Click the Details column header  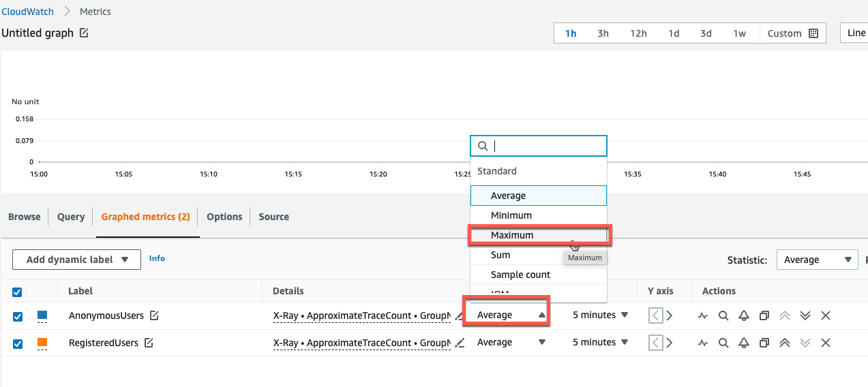point(288,291)
